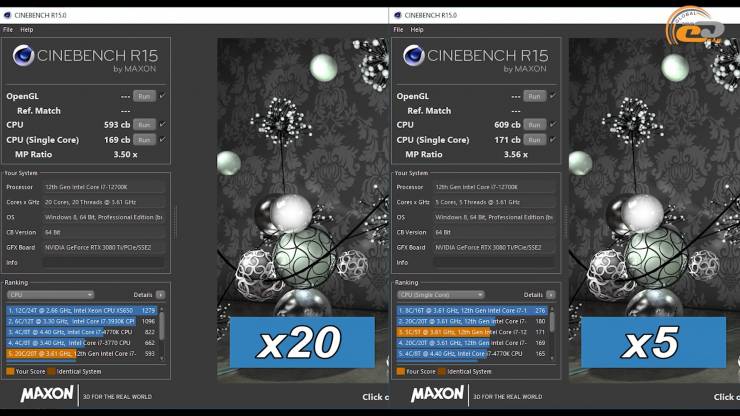740x416 pixels.
Task: Expand ranking Details arrow in left window
Action: [x=160, y=295]
